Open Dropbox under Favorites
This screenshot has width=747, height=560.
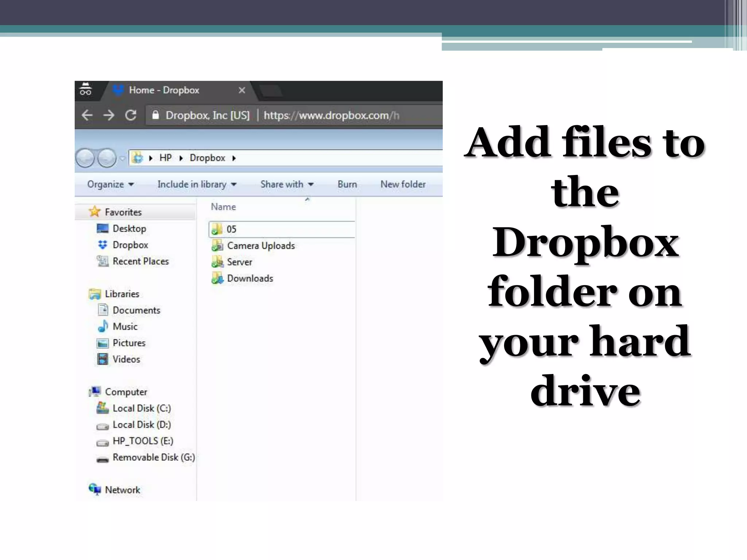point(130,245)
